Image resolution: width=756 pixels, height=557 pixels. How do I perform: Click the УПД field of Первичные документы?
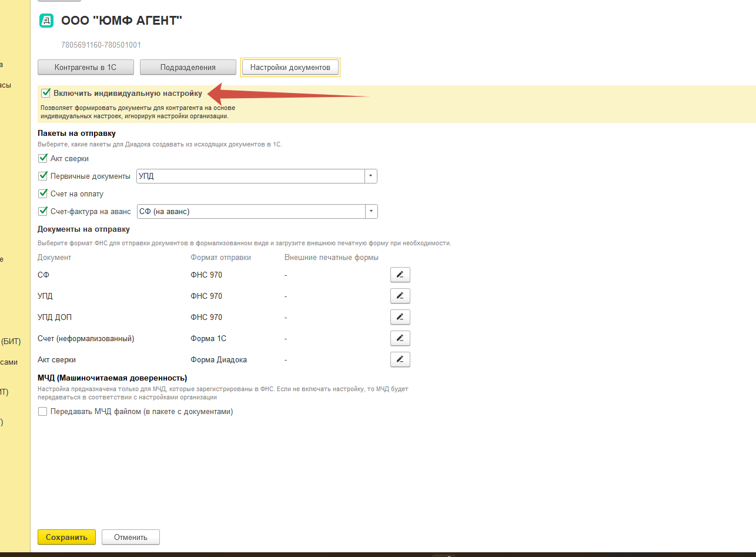click(x=250, y=176)
